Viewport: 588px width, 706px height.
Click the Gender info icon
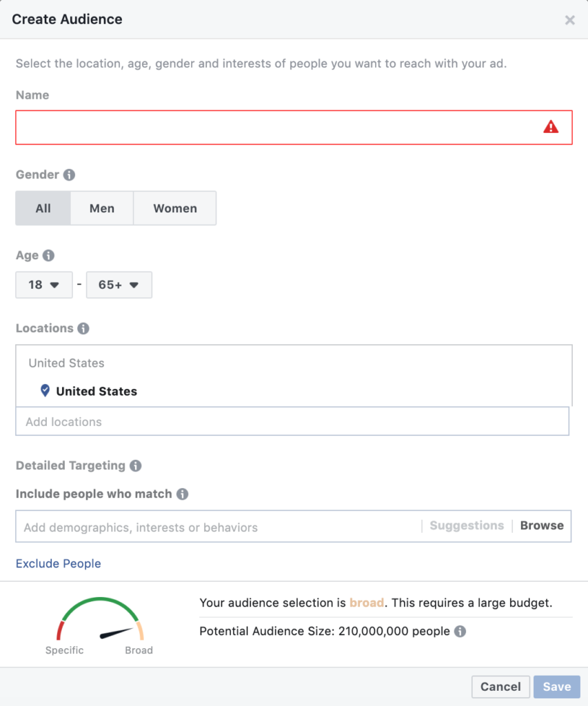(x=69, y=175)
